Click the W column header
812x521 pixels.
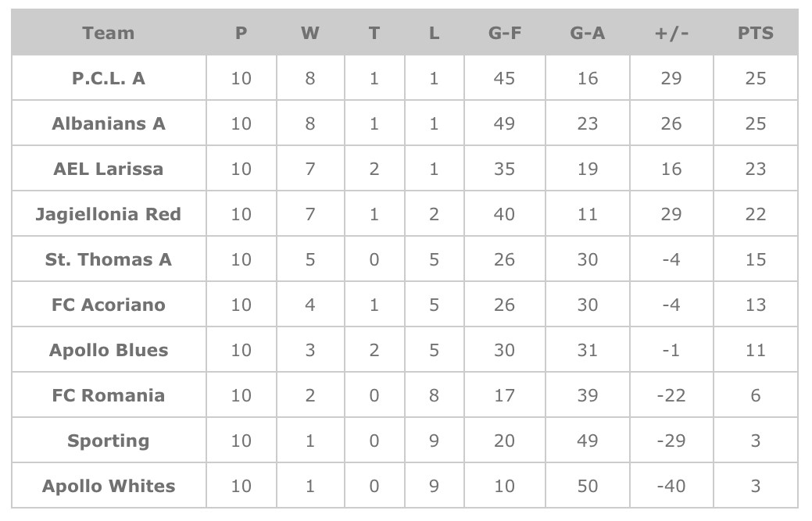point(309,33)
